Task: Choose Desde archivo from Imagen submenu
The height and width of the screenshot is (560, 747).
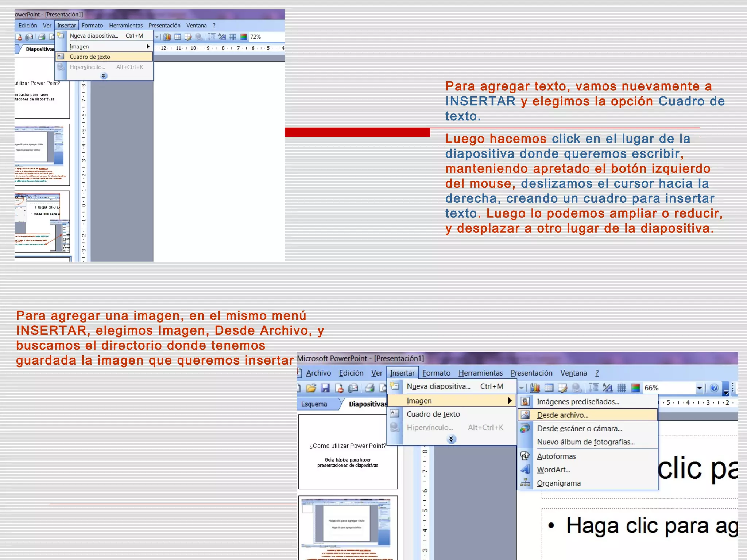Action: (588, 415)
